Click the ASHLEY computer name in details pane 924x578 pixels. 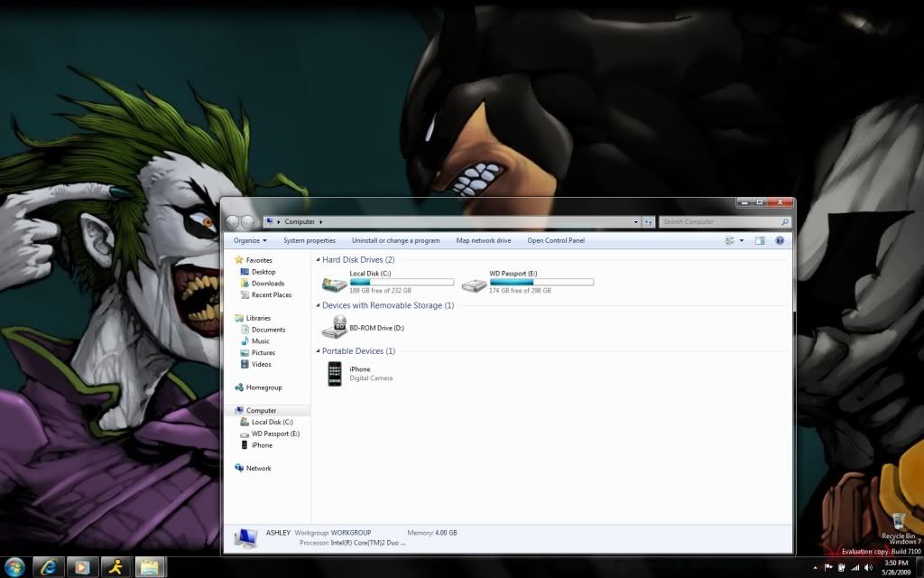(x=278, y=533)
